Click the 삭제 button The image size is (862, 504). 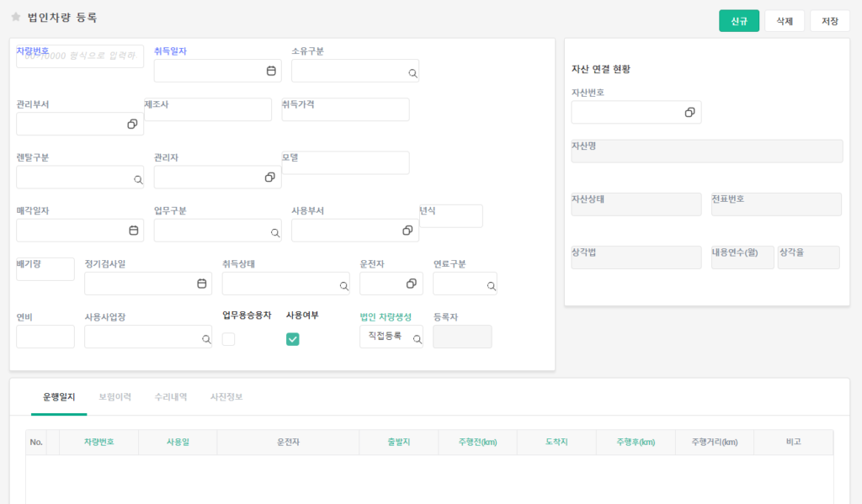(784, 21)
